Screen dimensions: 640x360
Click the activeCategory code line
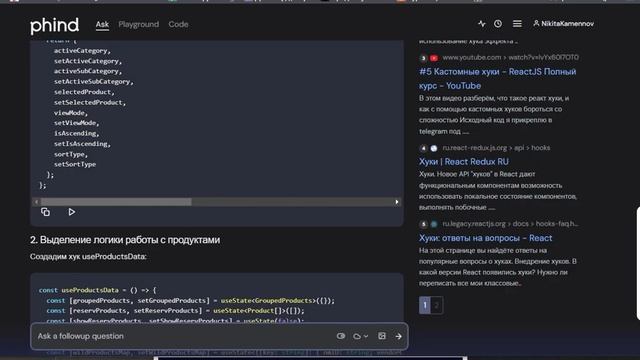tap(82, 51)
